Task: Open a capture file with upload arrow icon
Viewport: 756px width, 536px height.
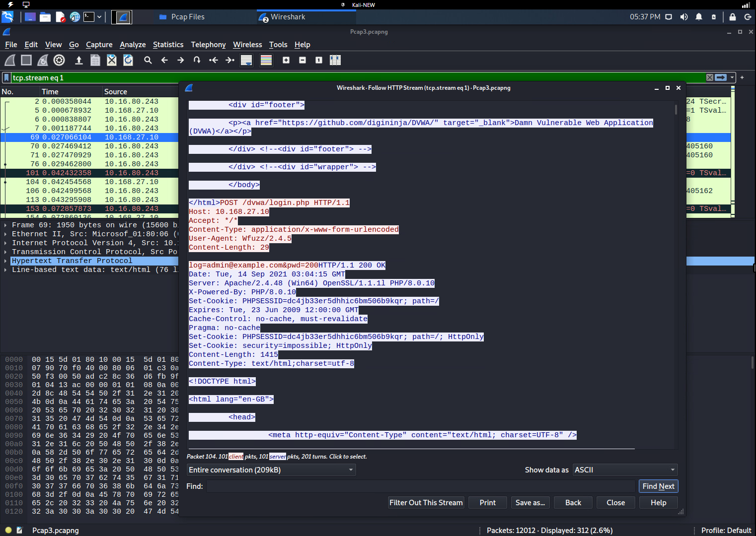Action: [78, 60]
